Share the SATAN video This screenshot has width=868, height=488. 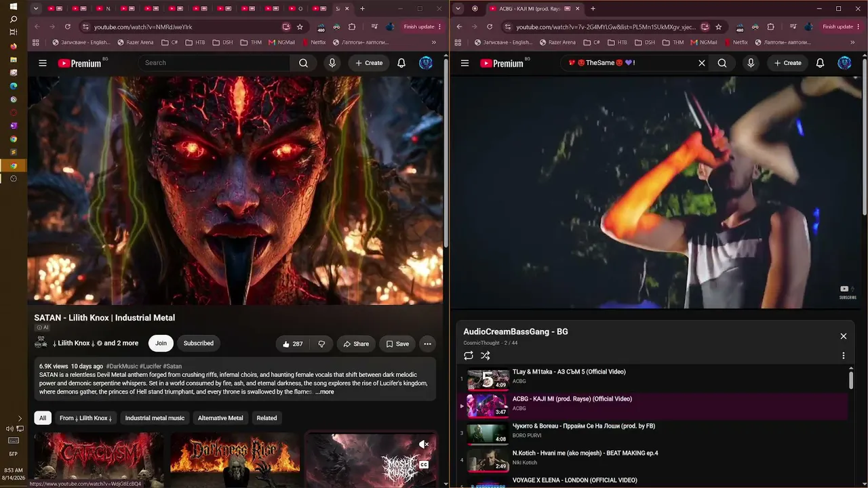pyautogui.click(x=356, y=344)
